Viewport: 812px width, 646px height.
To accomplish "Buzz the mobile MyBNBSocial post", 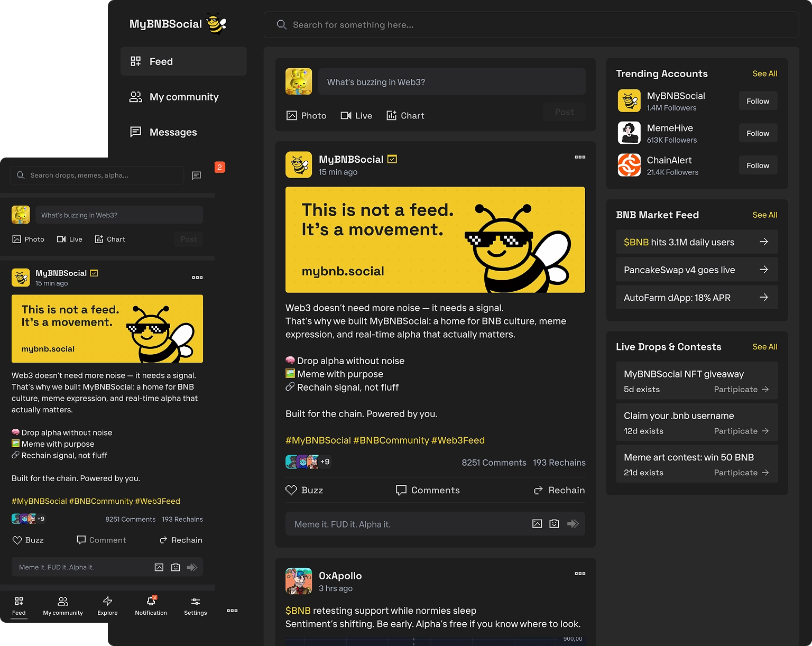I will click(28, 540).
